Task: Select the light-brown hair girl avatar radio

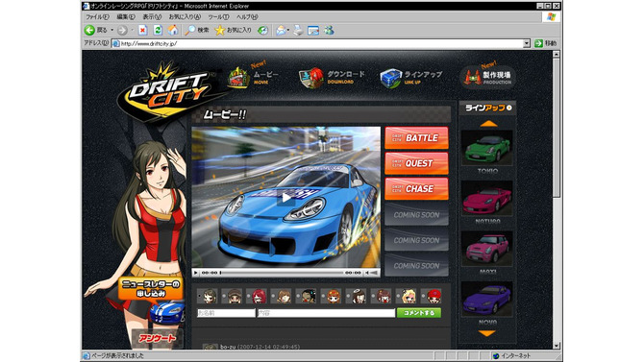Action: [274, 296]
